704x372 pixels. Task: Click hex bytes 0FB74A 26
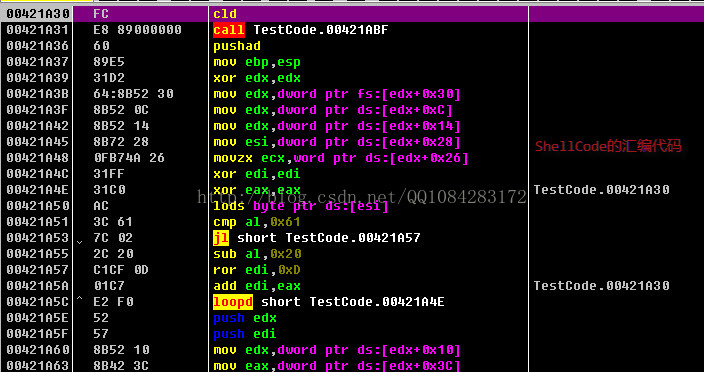point(129,158)
